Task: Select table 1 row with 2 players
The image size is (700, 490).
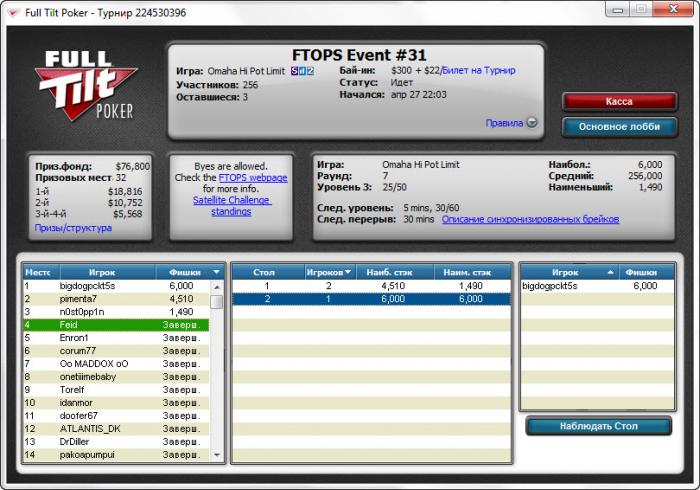Action: coord(371,286)
